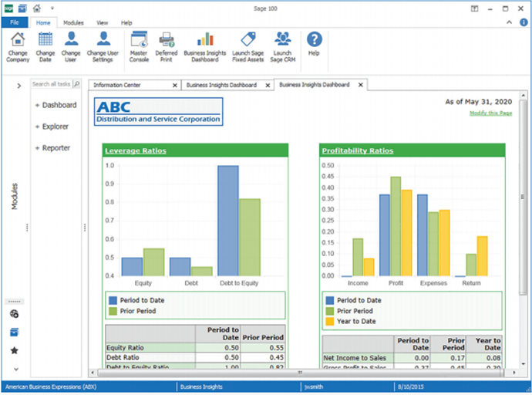Click the Modify this Page link
This screenshot has width=532, height=395.
pos(490,113)
